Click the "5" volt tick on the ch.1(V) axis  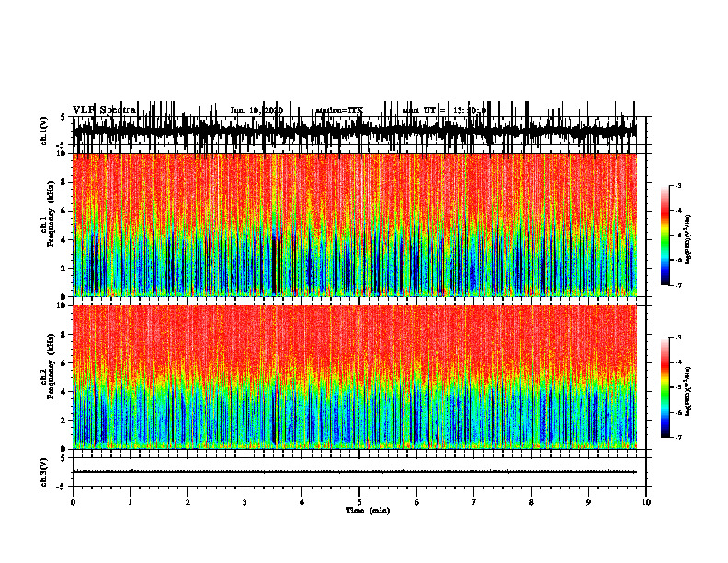tap(63, 118)
